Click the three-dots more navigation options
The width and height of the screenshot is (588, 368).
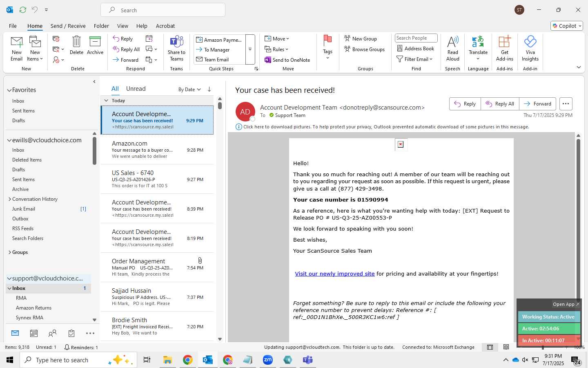tap(90, 333)
